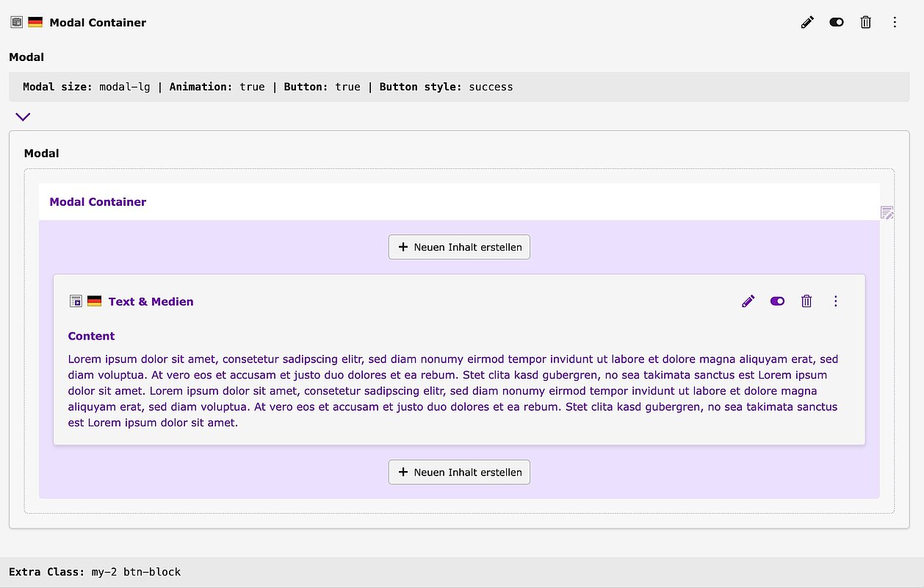Disable the Text & Medien element toggle
The height and width of the screenshot is (588, 924).
coord(777,301)
